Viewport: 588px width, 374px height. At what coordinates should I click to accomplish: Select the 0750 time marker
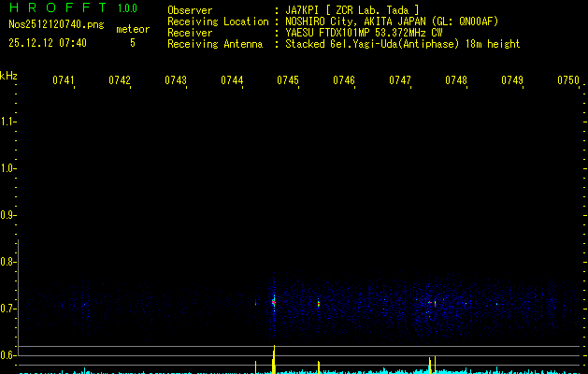tap(567, 80)
